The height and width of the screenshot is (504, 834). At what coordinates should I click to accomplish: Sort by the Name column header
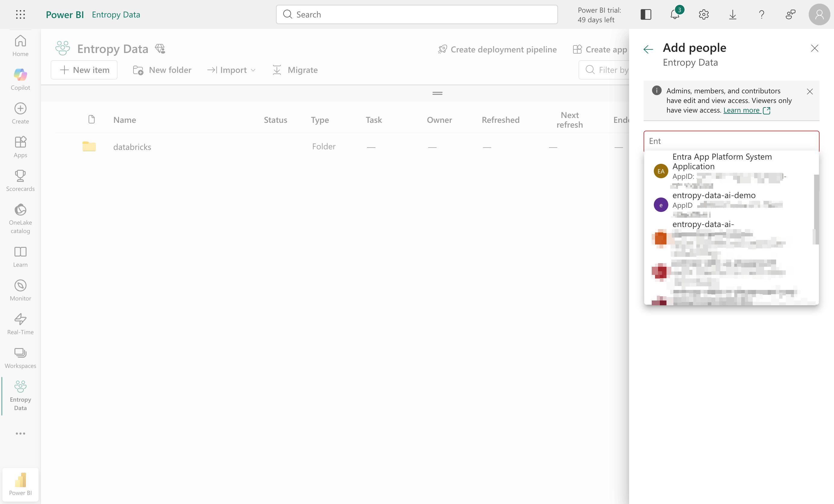point(124,120)
